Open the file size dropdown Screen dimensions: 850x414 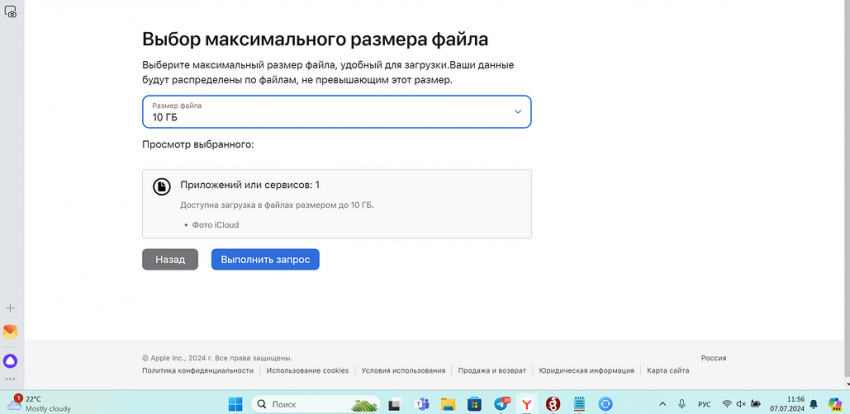(x=336, y=112)
